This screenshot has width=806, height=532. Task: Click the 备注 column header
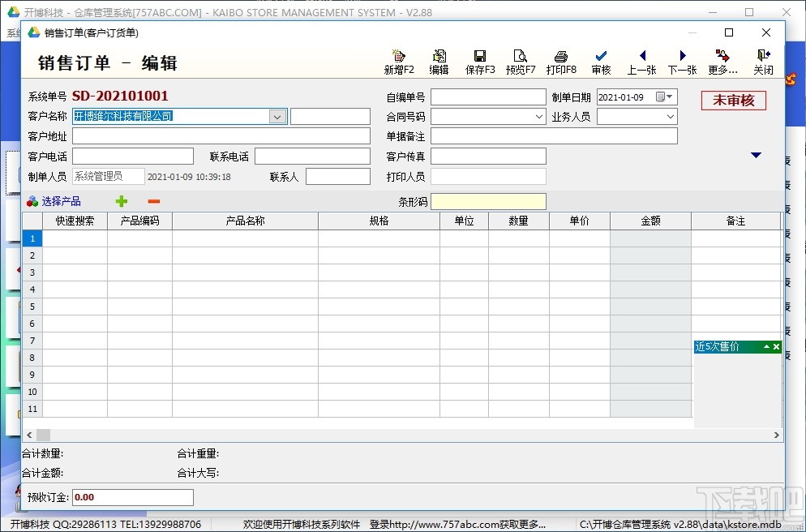735,221
